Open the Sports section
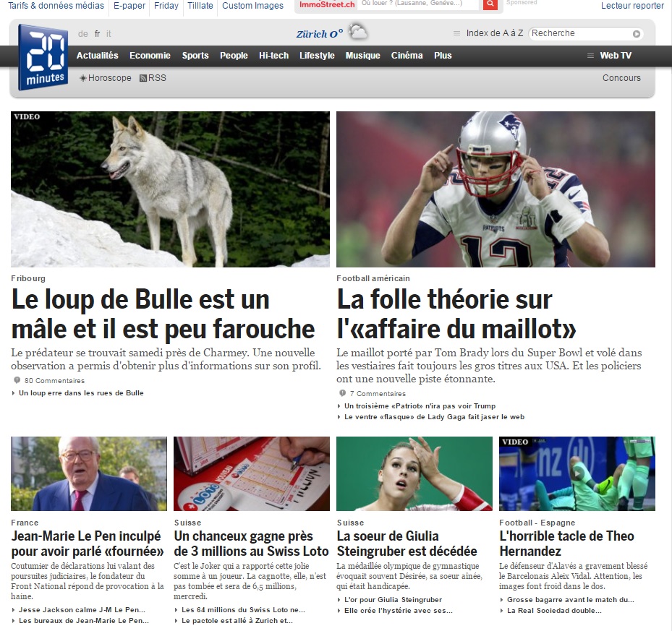This screenshot has width=672, height=631. pyautogui.click(x=195, y=55)
